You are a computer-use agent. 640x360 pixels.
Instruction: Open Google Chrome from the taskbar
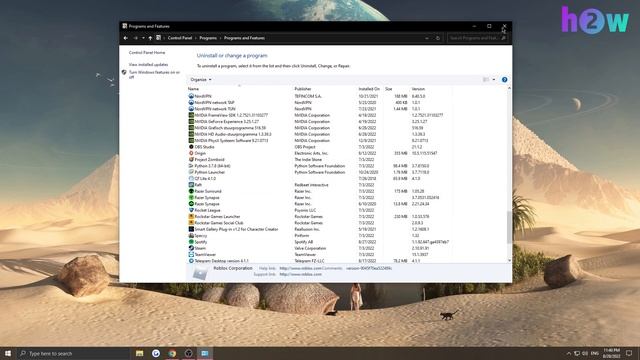click(172, 353)
